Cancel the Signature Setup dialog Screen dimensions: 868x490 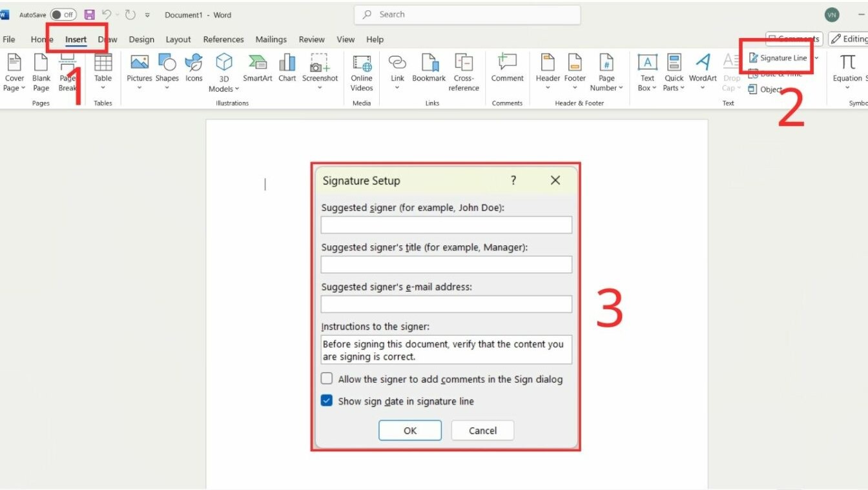(x=482, y=431)
